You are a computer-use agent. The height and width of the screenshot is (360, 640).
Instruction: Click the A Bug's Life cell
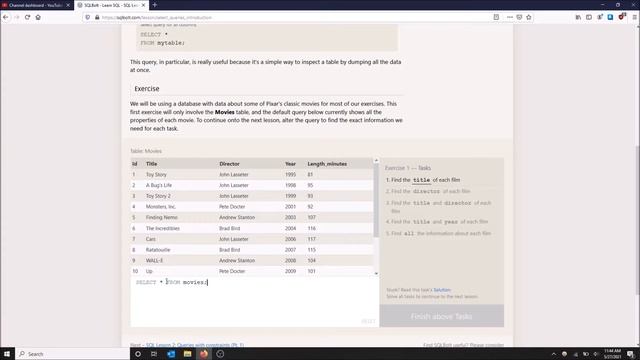pos(159,185)
